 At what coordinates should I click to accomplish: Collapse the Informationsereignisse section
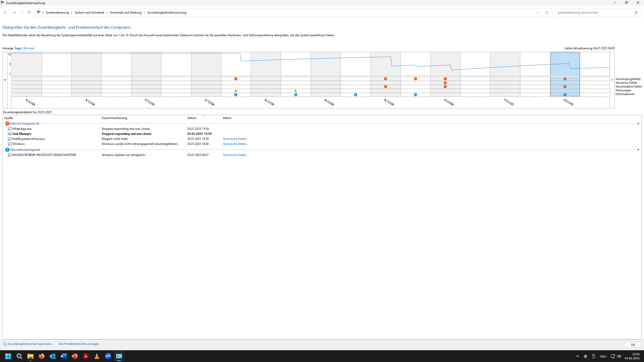638,149
